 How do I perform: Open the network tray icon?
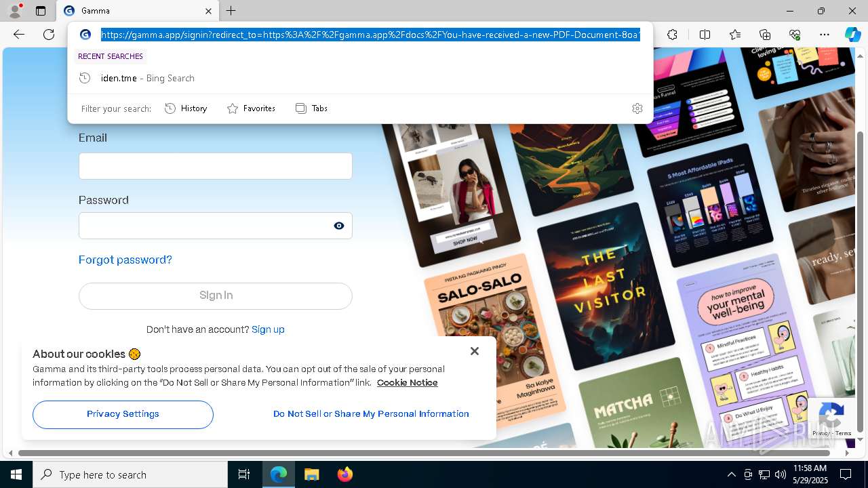coord(764,474)
